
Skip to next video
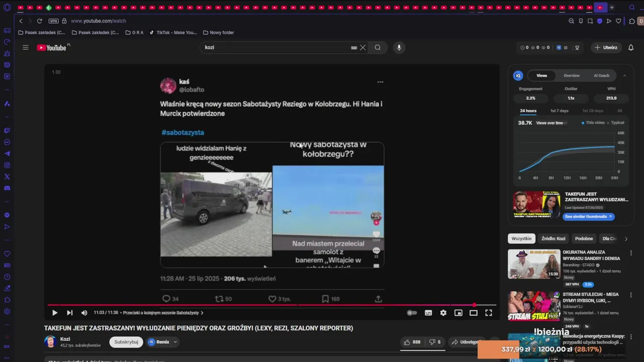(69, 313)
